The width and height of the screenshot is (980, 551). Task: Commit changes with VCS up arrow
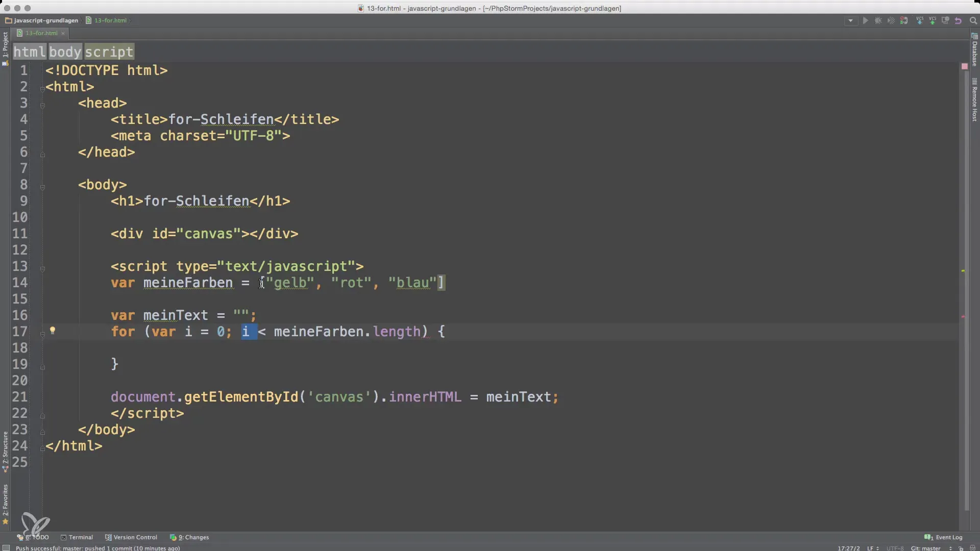(x=933, y=21)
